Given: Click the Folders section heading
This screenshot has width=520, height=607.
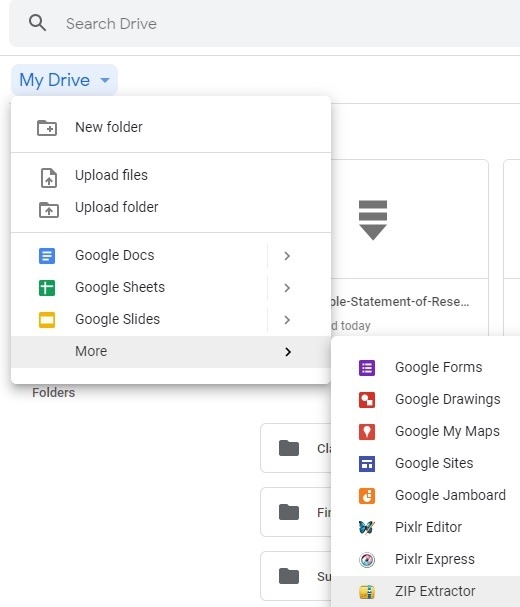Looking at the screenshot, I should coord(53,393).
